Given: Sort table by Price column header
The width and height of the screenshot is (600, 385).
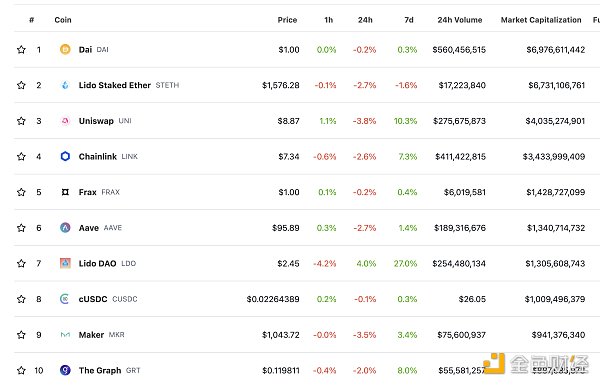Looking at the screenshot, I should pos(287,20).
